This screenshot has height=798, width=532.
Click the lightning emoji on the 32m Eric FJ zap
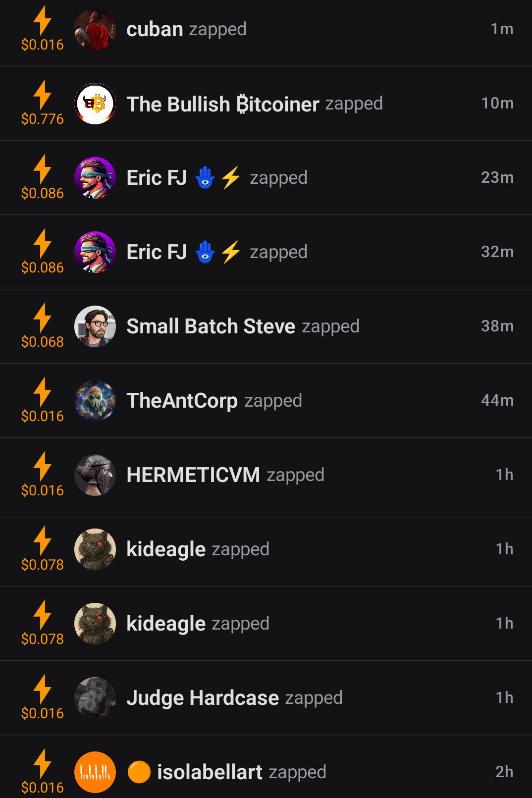coord(231,252)
